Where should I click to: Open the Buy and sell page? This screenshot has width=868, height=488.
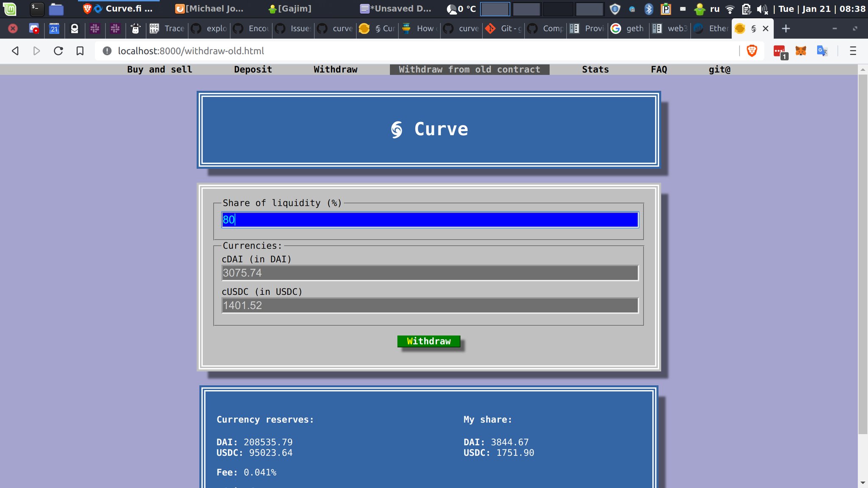tap(160, 69)
